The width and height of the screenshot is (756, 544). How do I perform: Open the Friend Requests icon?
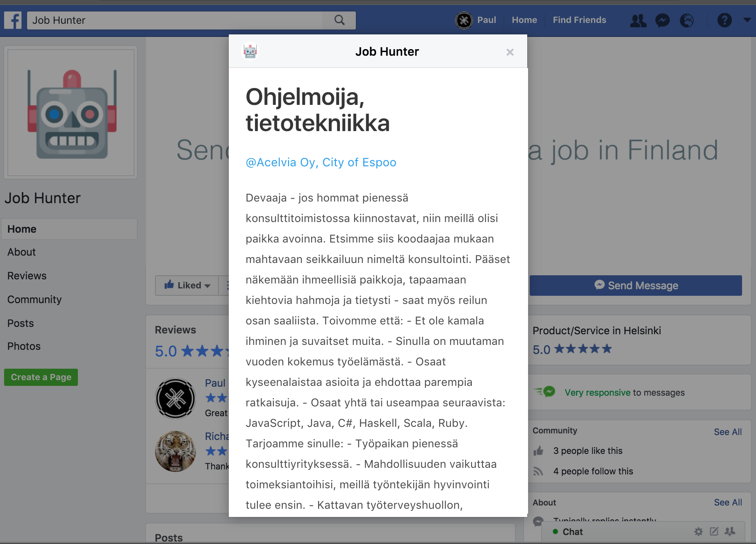638,20
